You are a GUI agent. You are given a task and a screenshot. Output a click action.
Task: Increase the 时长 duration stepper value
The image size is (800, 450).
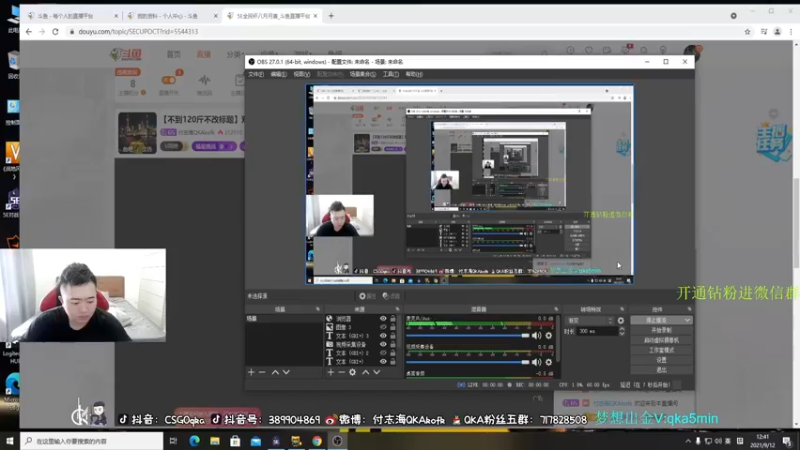click(x=621, y=329)
